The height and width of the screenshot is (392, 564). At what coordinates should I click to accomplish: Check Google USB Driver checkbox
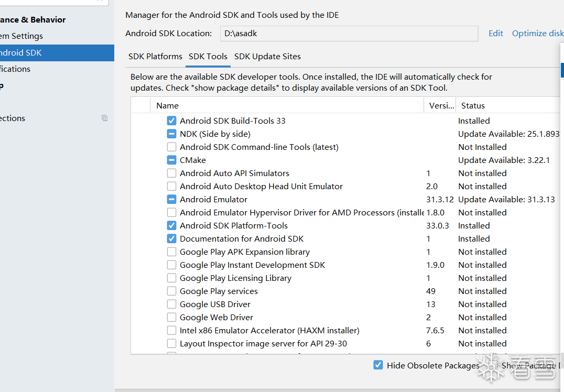(171, 304)
